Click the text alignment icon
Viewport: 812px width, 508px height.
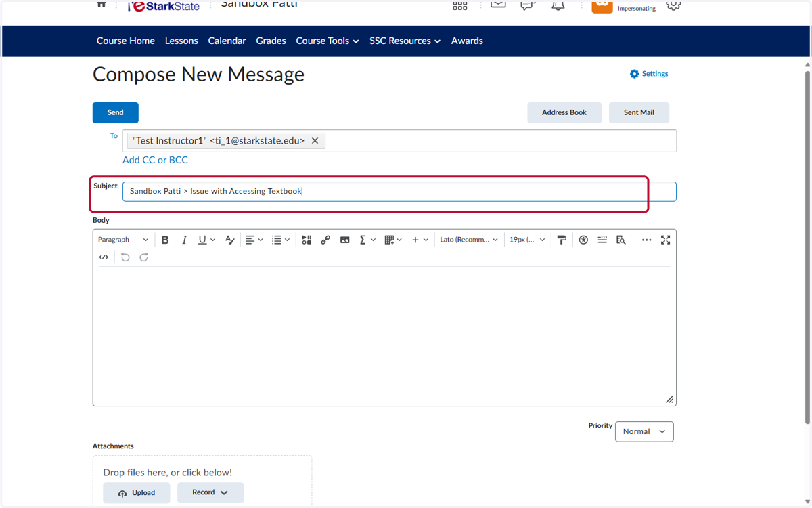(x=250, y=240)
